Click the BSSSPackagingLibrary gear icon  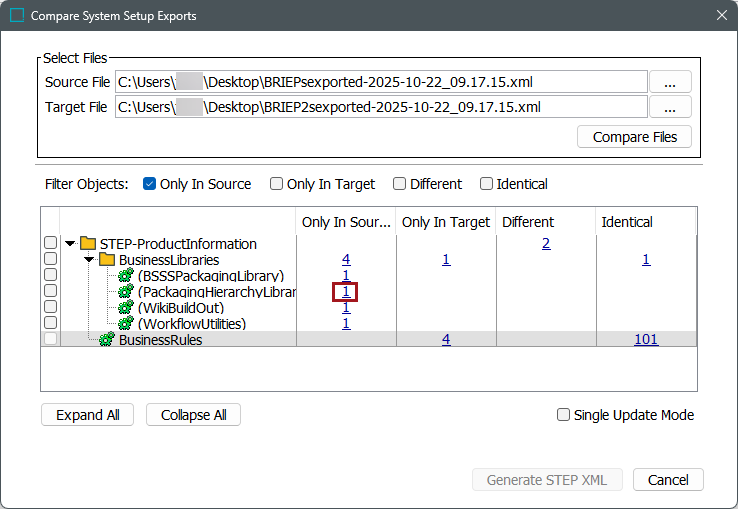(x=126, y=276)
